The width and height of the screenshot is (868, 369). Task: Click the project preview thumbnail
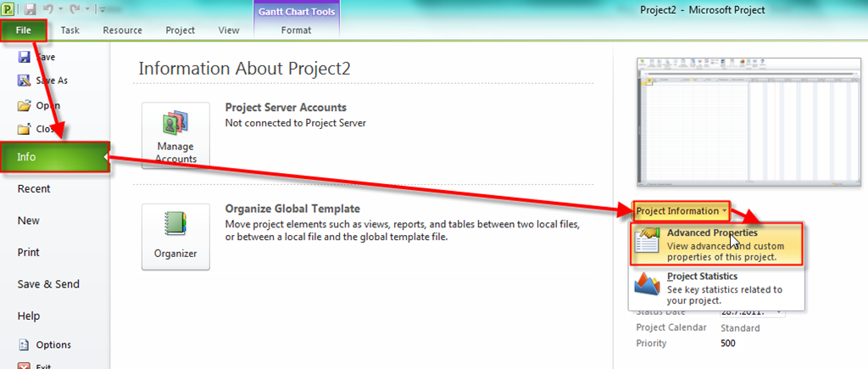pos(735,122)
